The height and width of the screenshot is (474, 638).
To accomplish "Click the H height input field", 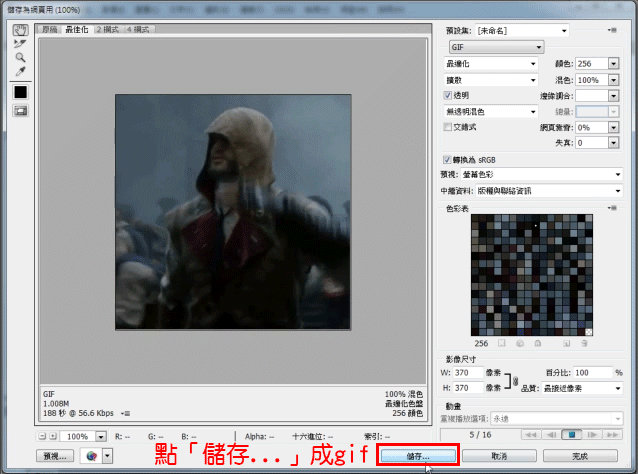I will [468, 388].
